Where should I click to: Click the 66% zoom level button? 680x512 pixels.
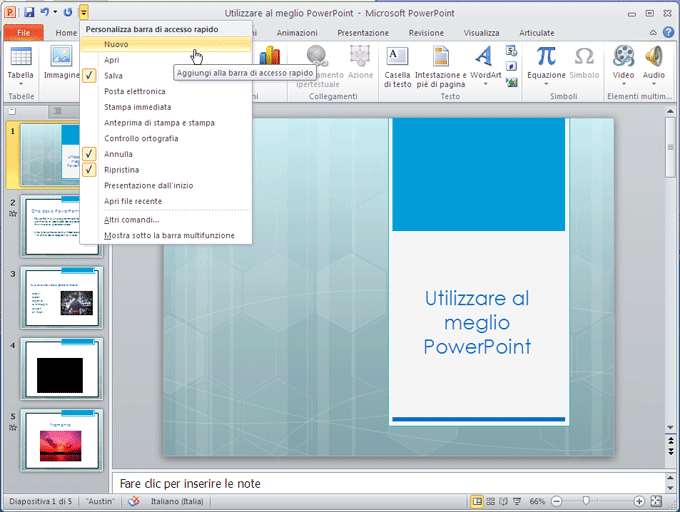537,501
